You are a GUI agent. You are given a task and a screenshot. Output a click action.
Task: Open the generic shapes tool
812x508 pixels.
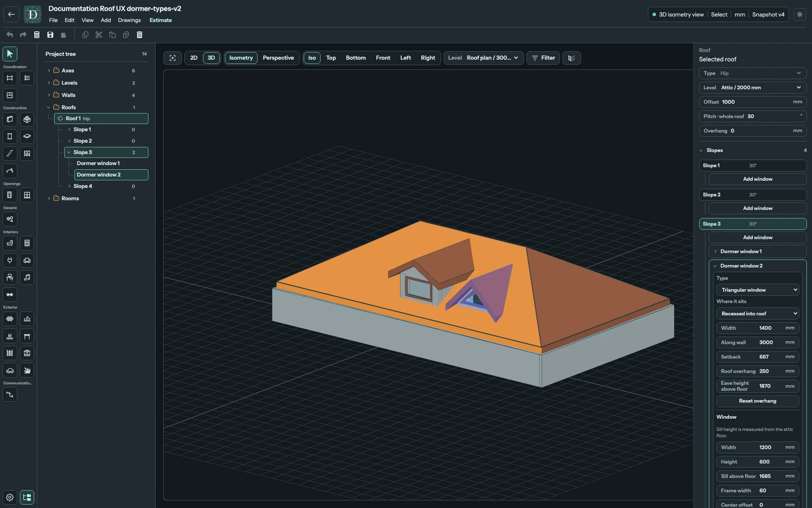pyautogui.click(x=10, y=219)
